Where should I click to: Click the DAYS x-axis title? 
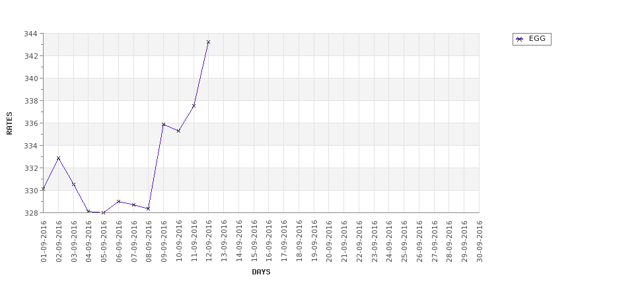(261, 272)
